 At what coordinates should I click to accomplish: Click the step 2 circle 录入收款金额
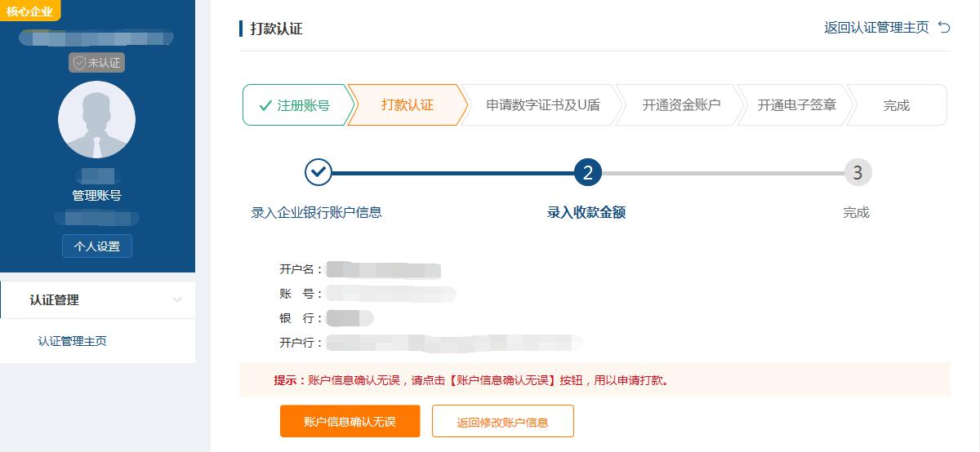tap(587, 172)
